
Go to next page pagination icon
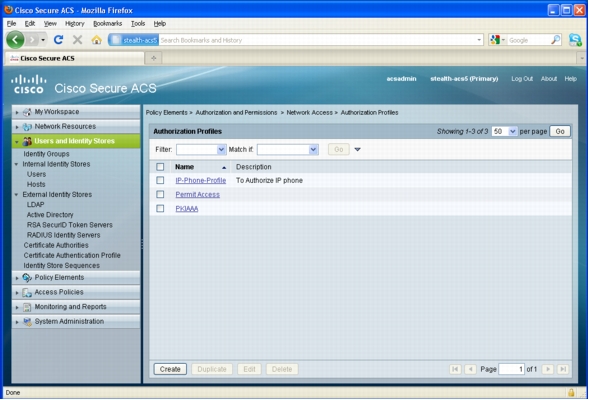tap(548, 369)
